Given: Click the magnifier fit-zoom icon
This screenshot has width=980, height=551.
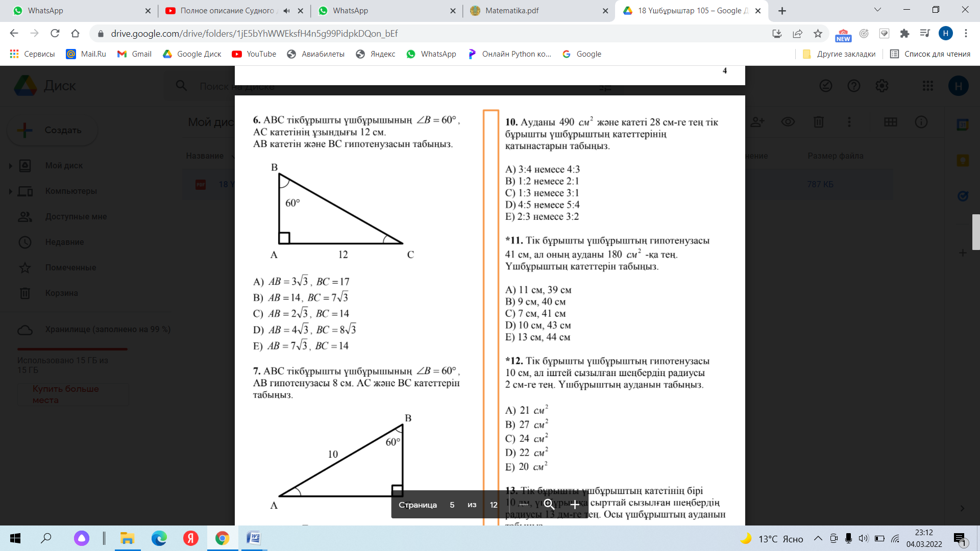Looking at the screenshot, I should pos(549,505).
